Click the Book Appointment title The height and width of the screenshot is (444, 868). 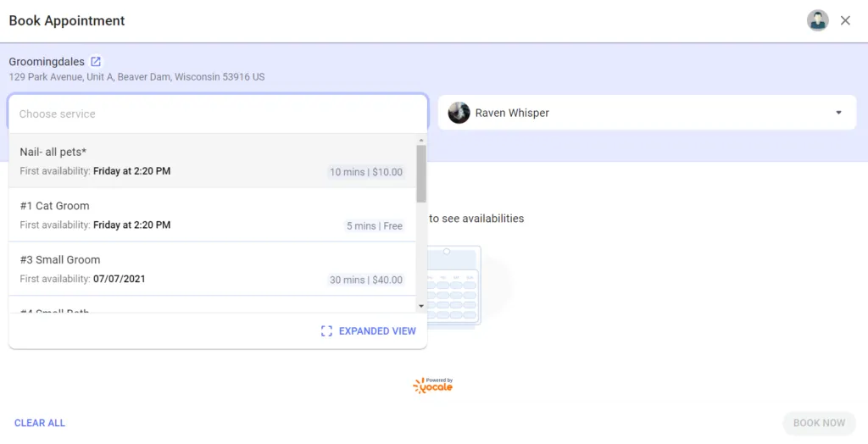pyautogui.click(x=67, y=20)
